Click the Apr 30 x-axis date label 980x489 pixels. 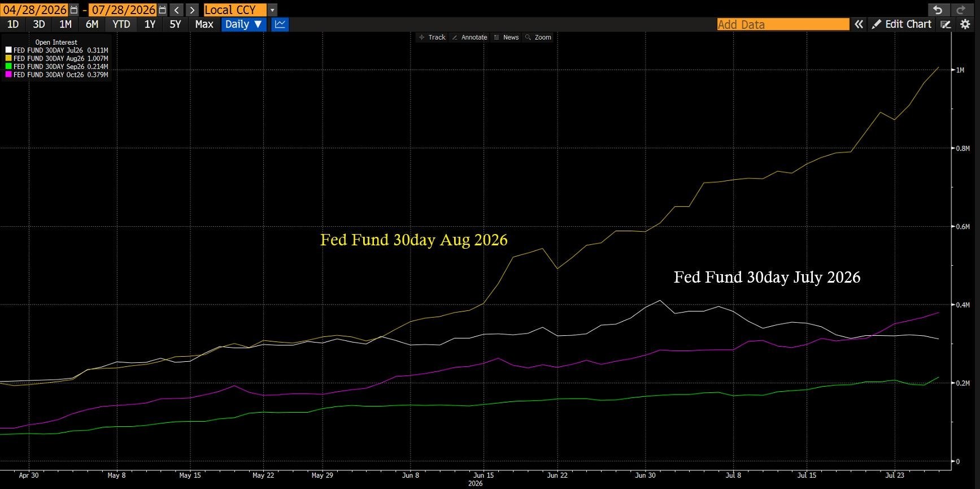29,475
